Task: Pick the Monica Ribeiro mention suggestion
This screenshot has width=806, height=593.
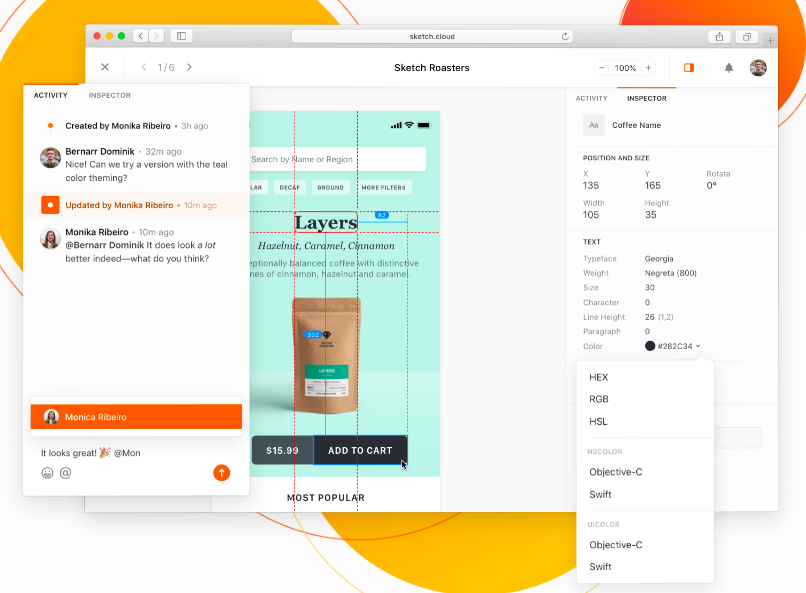Action: coord(136,417)
